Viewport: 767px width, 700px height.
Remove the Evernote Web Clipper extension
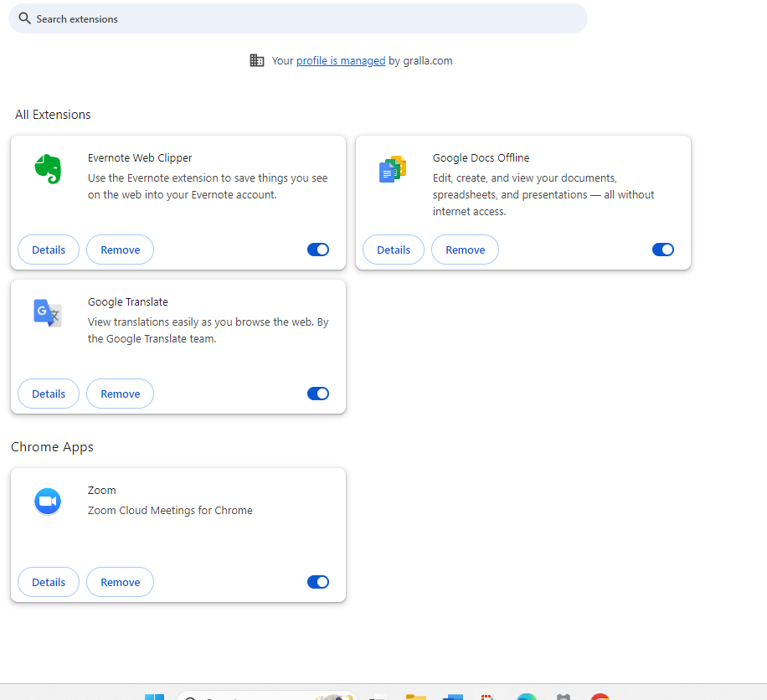pos(121,250)
